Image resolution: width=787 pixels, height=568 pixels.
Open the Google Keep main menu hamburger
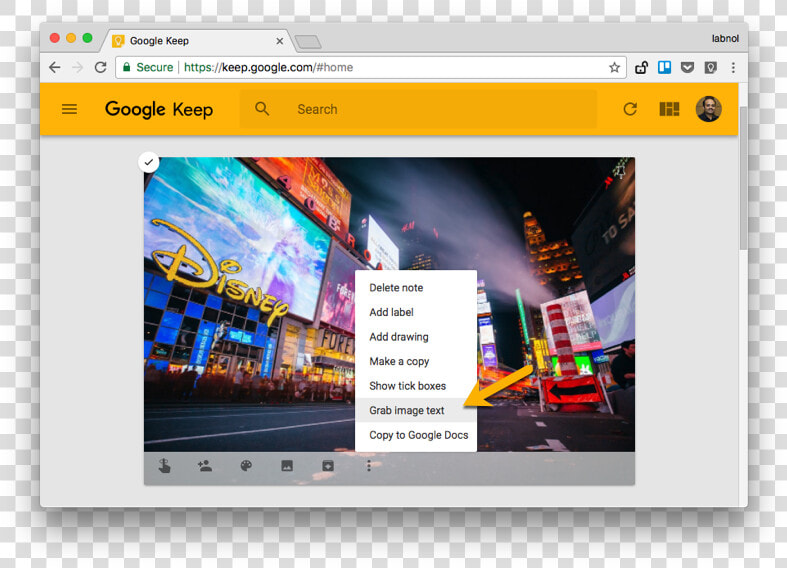pos(69,109)
